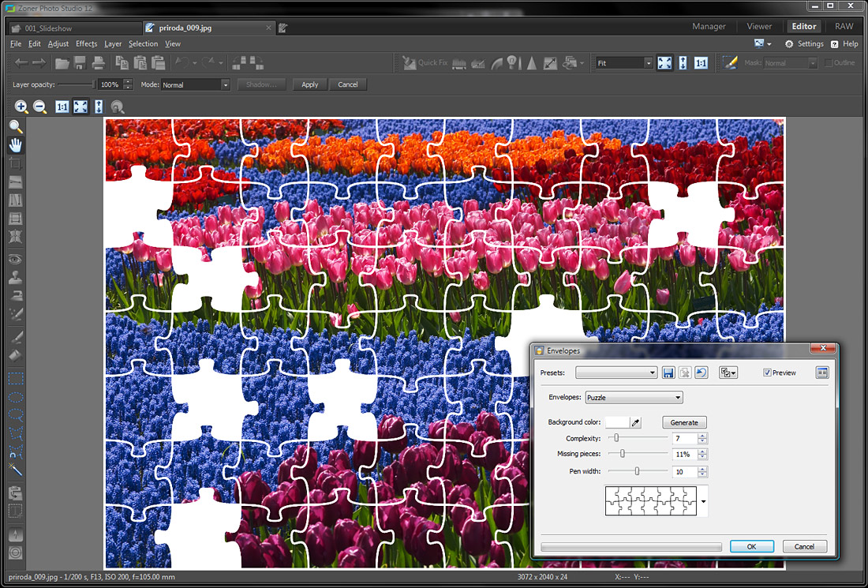Expand the Envelopes dropdown showing Puzzle
The image size is (868, 588).
pyautogui.click(x=634, y=398)
